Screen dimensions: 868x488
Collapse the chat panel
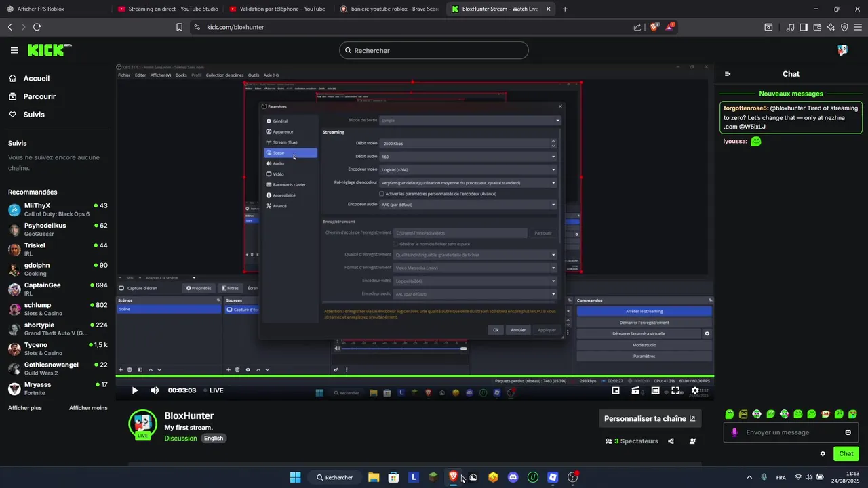728,74
